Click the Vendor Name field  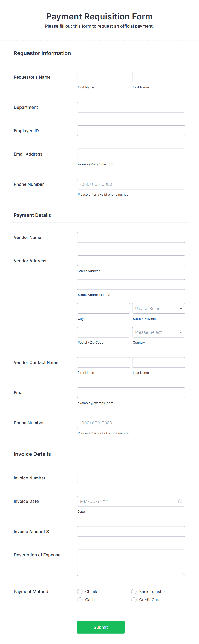pos(131,237)
